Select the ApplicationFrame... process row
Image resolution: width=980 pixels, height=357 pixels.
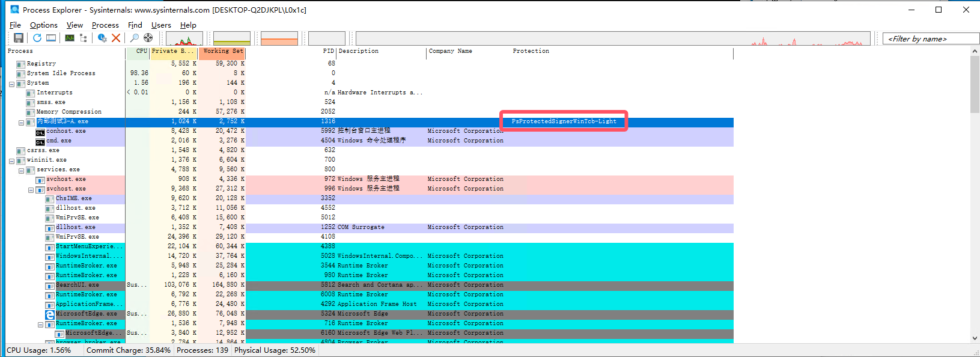pos(370,304)
